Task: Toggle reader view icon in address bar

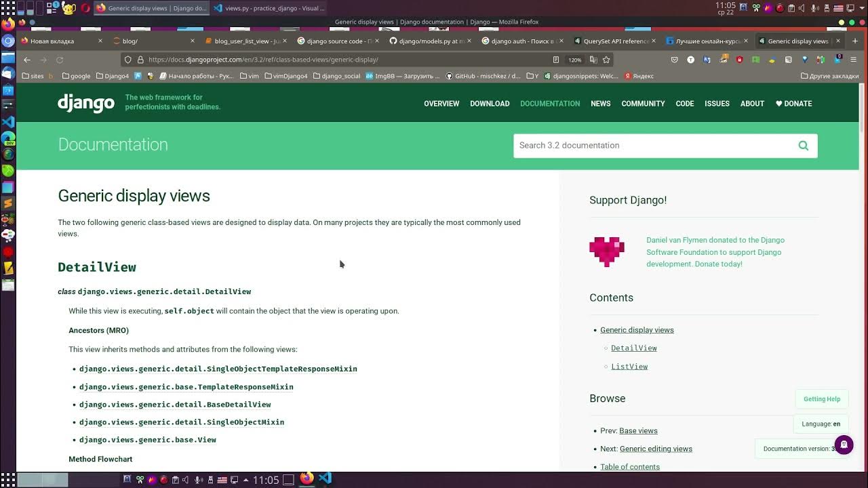Action: pyautogui.click(x=556, y=60)
